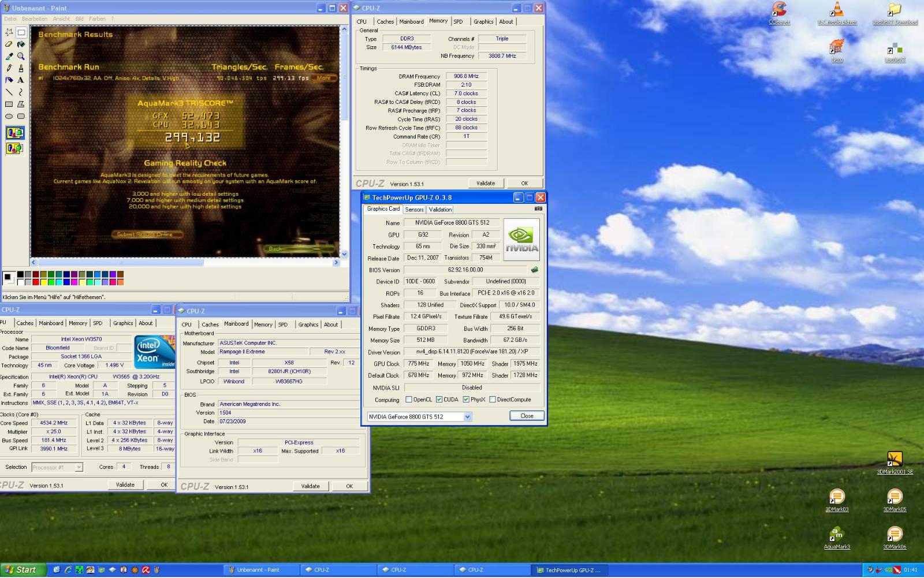Select the Free-Form Select tool in Paint

click(9, 33)
